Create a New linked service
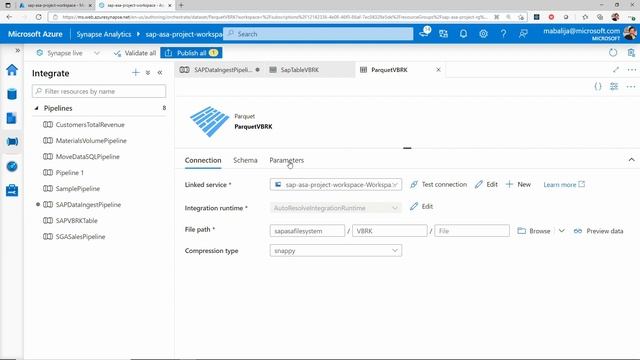This screenshot has width=640, height=360. tap(518, 184)
